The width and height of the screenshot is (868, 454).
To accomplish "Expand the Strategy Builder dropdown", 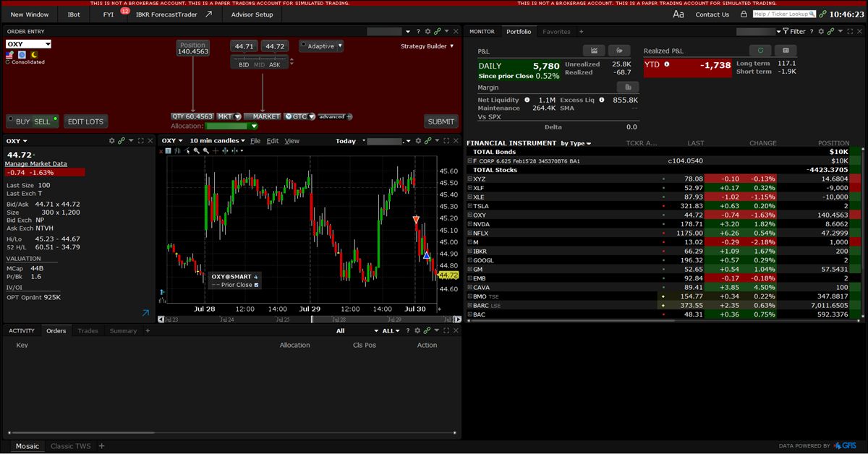I will pos(427,46).
